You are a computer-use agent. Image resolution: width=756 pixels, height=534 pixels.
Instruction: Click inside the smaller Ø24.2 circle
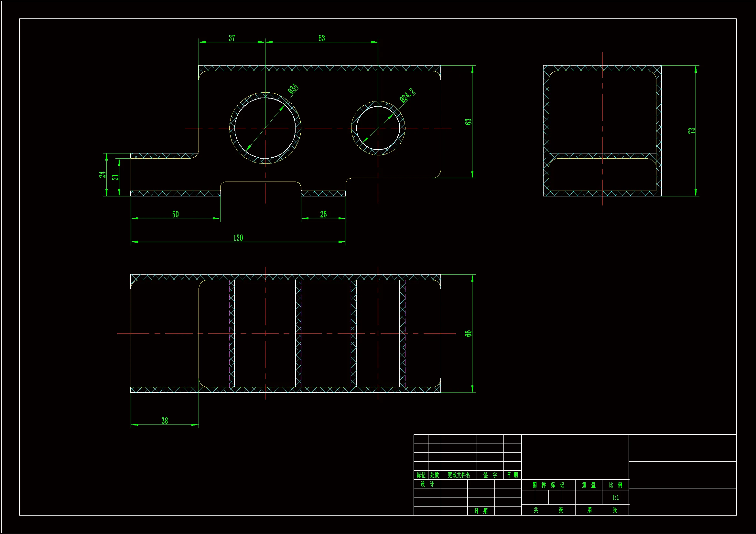tap(378, 128)
